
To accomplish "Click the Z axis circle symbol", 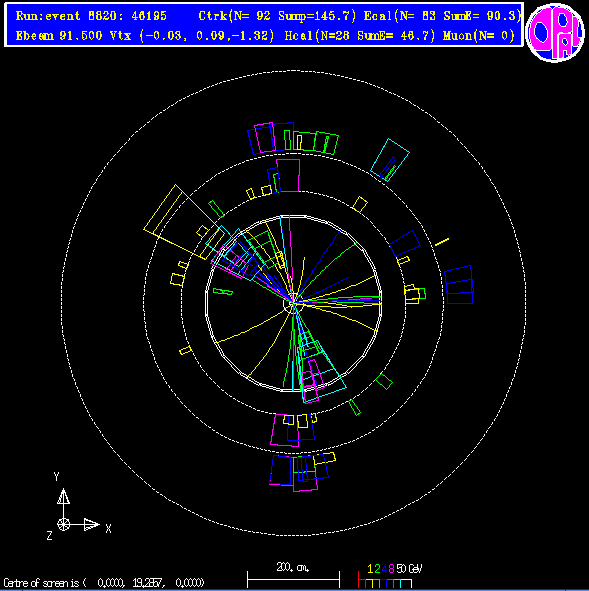I will [63, 524].
